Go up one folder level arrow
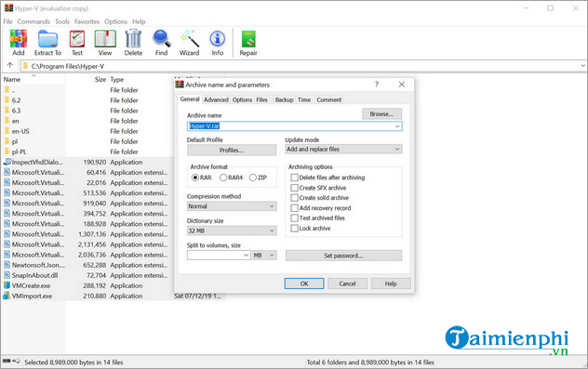 [9, 66]
